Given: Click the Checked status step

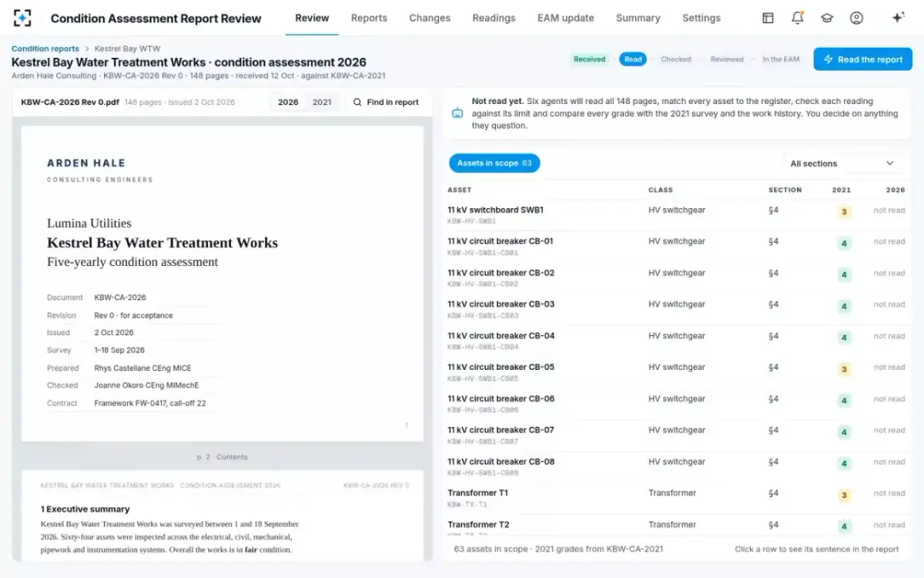Looking at the screenshot, I should tap(676, 59).
